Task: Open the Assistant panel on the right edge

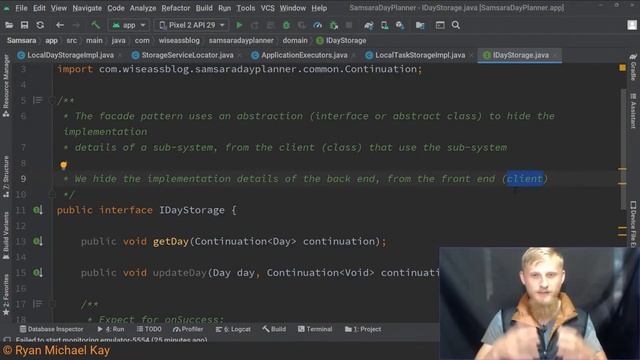Action: (633, 111)
